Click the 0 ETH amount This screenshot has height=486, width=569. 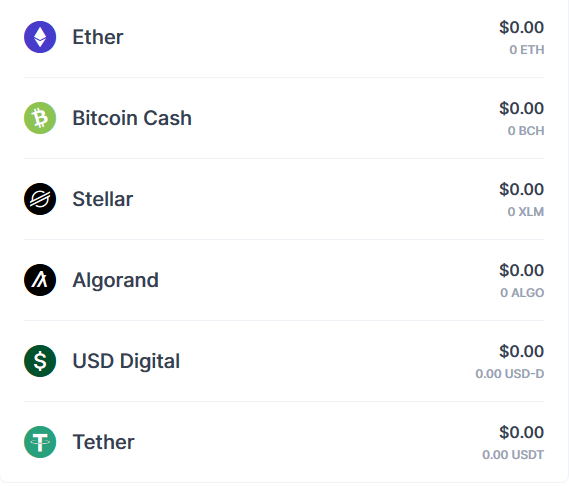527,50
